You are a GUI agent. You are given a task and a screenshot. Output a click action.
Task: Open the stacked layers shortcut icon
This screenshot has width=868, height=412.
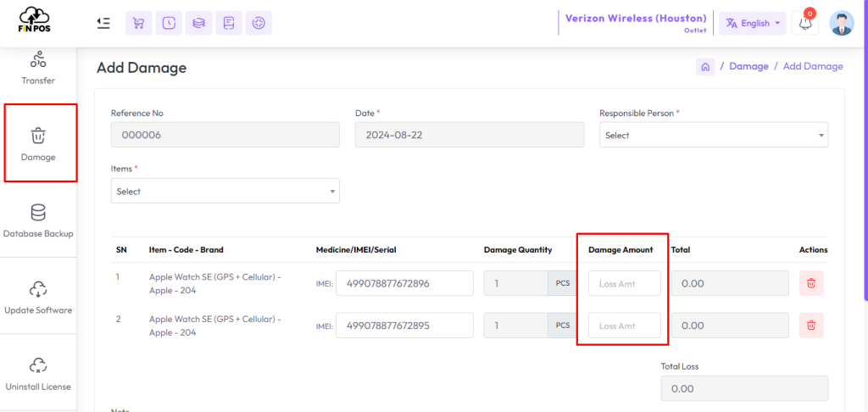coord(198,23)
